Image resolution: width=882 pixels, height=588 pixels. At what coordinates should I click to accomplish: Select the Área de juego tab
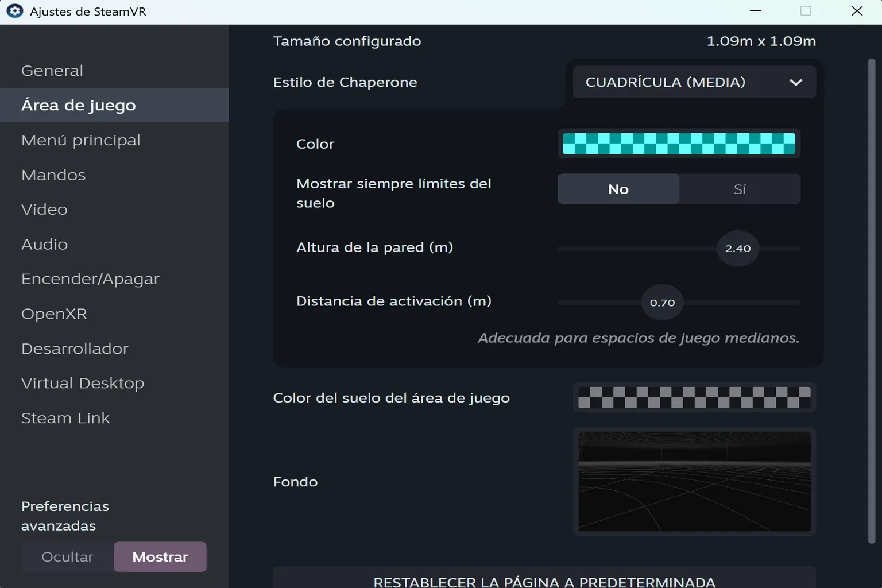coord(114,105)
